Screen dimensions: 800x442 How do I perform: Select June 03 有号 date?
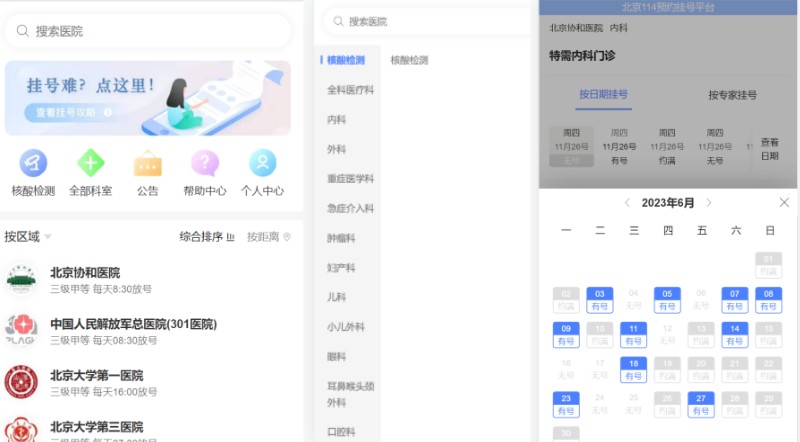tap(599, 300)
